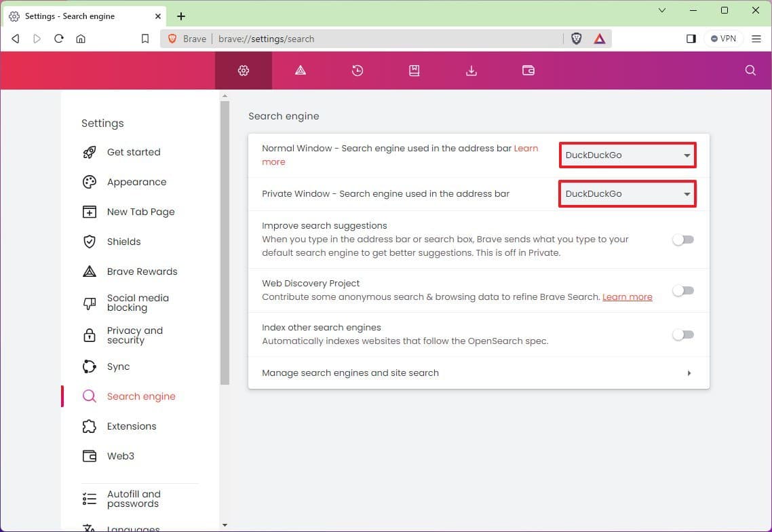Click the Brave Rewards triangle in the address bar

click(599, 39)
